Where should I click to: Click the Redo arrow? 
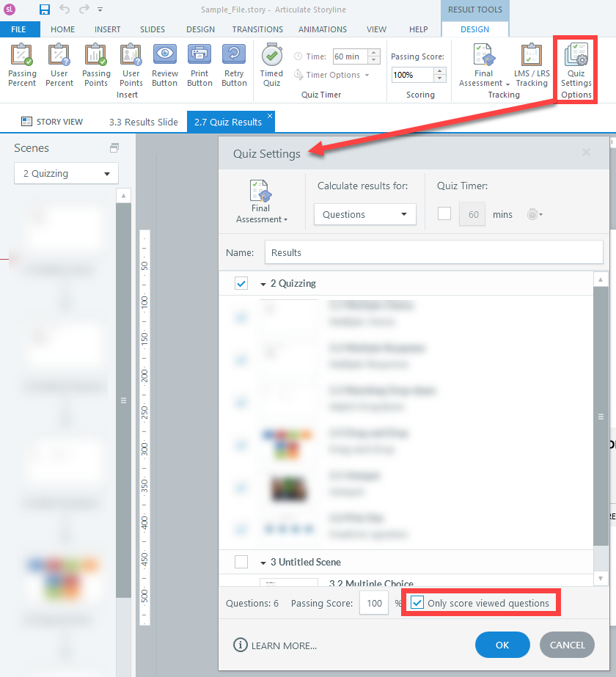tap(84, 9)
